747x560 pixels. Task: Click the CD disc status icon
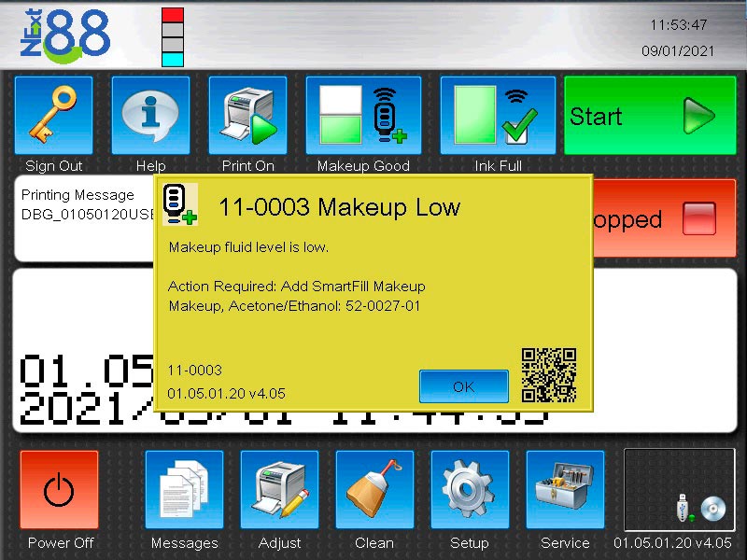713,509
